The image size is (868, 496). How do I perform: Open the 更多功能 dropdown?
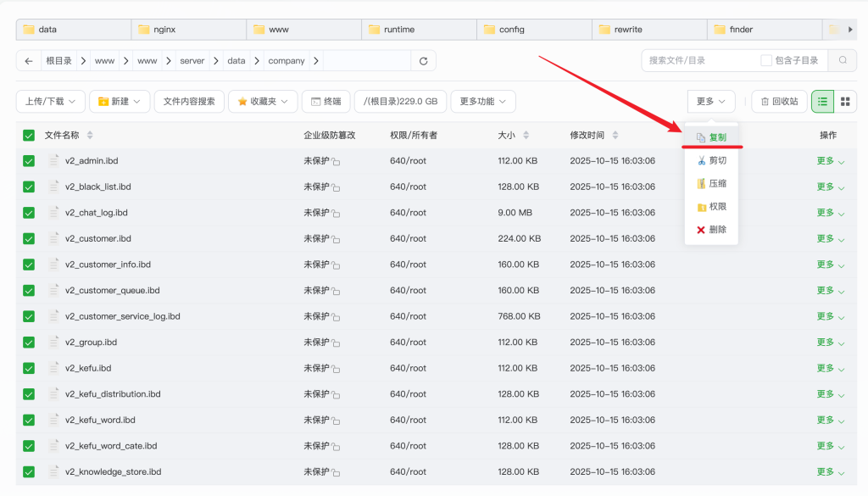pyautogui.click(x=483, y=102)
